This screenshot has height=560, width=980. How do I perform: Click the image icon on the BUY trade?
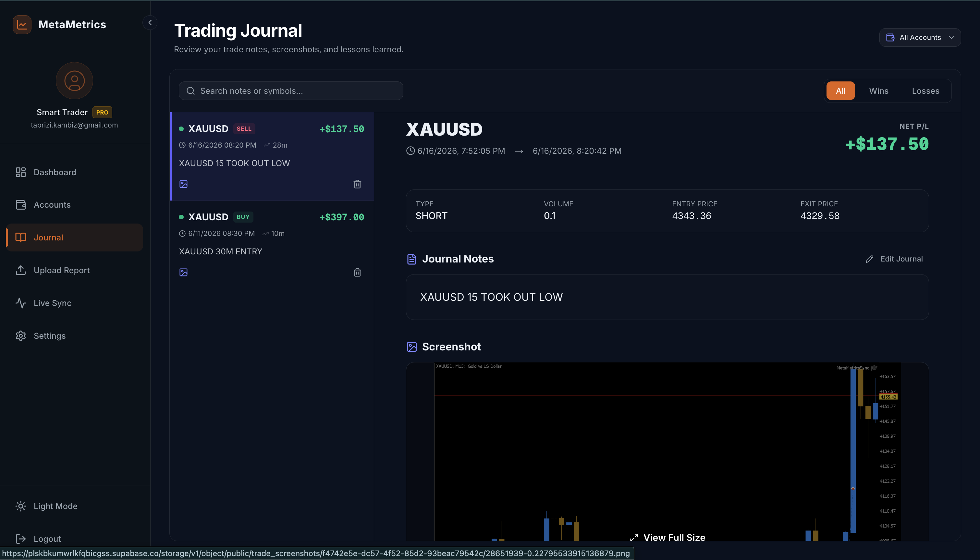[183, 272]
